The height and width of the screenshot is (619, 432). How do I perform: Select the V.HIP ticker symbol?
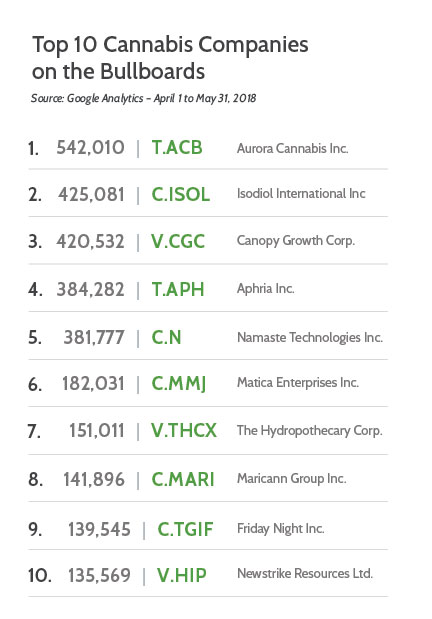point(181,575)
